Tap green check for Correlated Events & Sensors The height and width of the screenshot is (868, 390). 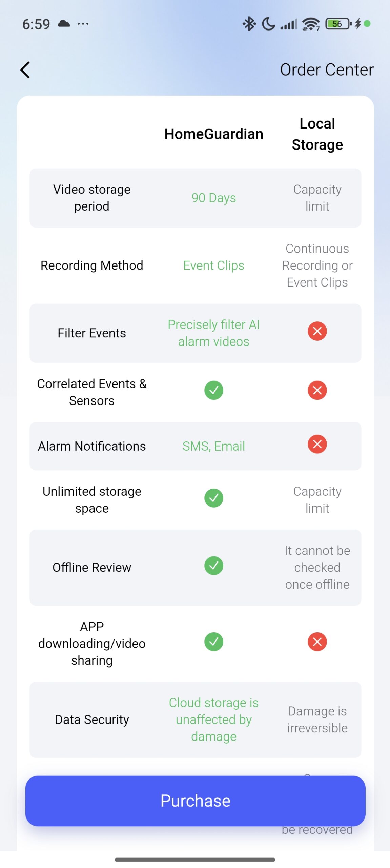coord(213,390)
